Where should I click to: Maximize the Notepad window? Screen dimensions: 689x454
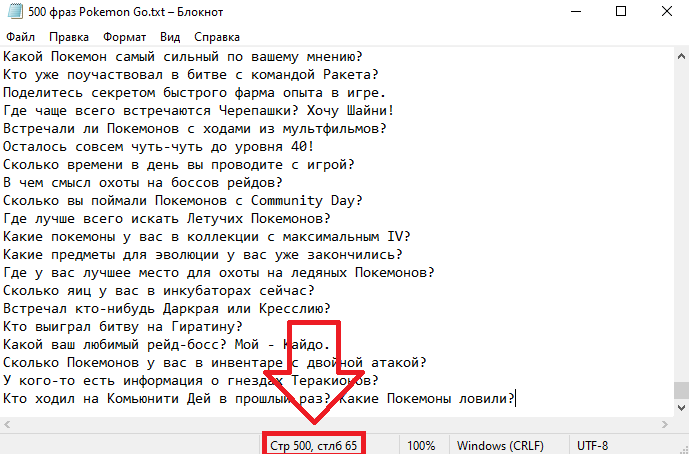[621, 13]
